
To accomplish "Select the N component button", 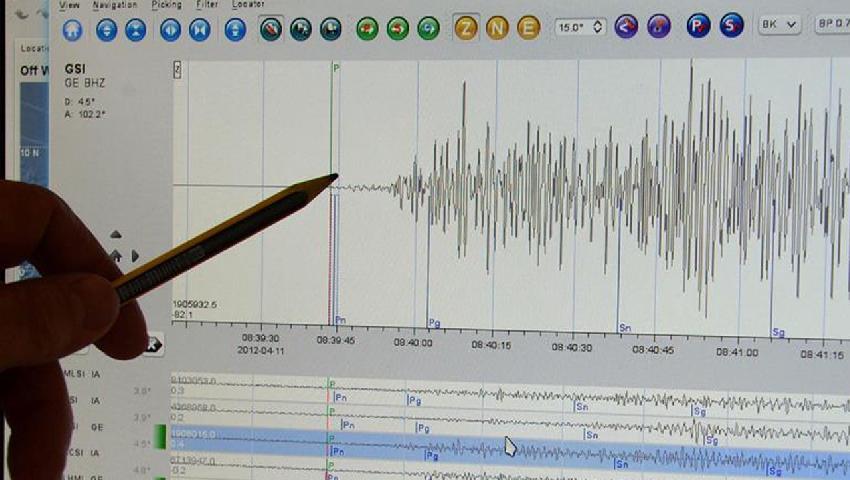I will point(497,28).
